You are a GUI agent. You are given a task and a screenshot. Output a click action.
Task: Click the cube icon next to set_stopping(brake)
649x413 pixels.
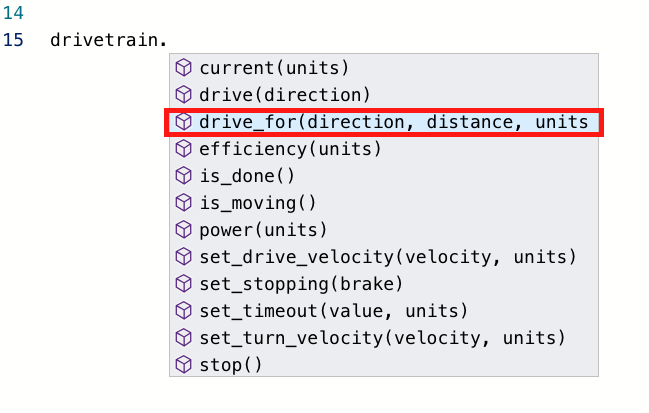tap(183, 284)
